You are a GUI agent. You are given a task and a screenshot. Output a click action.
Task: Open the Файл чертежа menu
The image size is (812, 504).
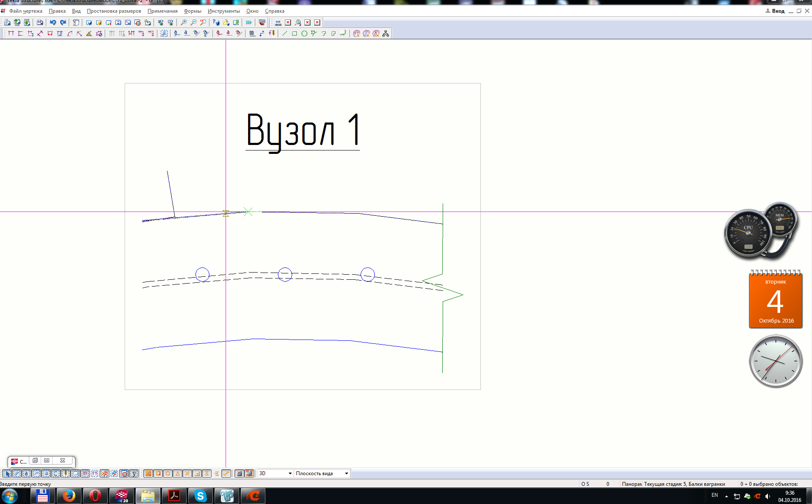pyautogui.click(x=25, y=11)
